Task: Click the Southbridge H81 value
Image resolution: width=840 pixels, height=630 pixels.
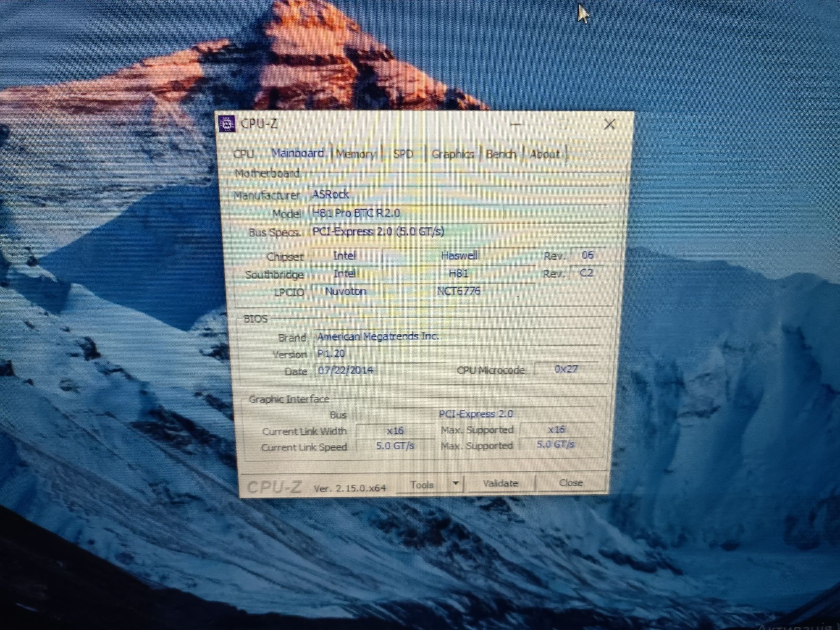Action: point(459,273)
